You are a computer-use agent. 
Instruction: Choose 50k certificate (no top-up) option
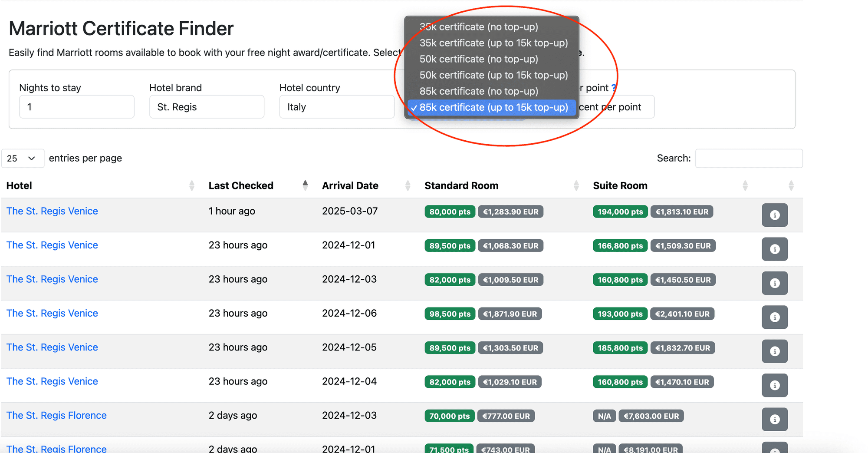pos(492,59)
